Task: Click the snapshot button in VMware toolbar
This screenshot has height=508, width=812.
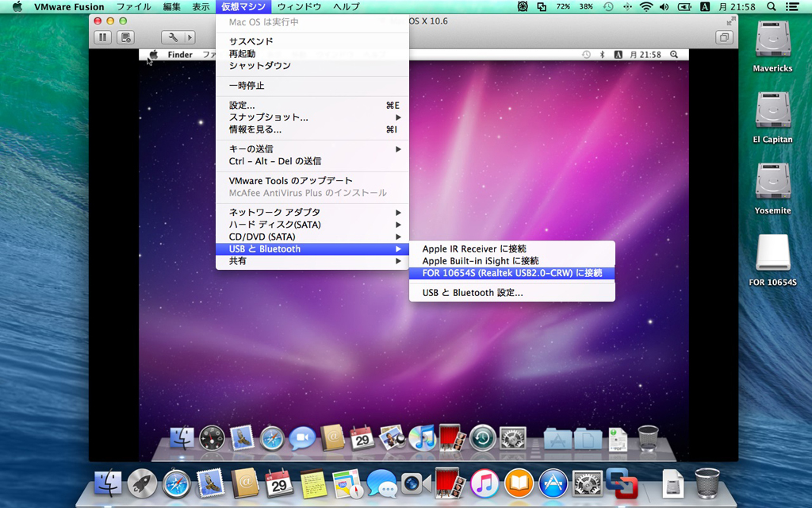Action: click(x=125, y=37)
